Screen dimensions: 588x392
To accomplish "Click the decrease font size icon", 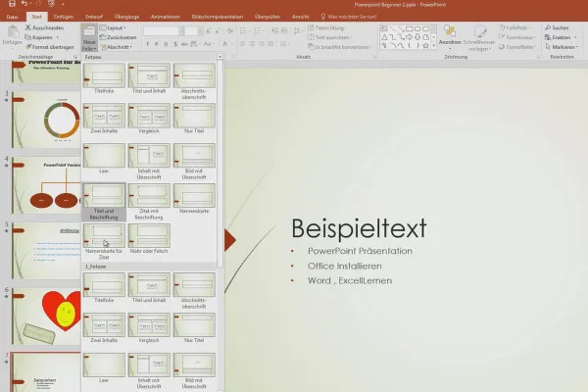I will pyautogui.click(x=218, y=31).
